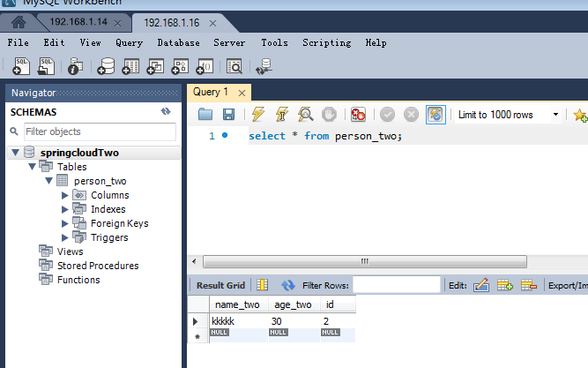Viewport: 588px width, 368px height.
Task: Sort by the age_two column header
Action: (x=294, y=304)
